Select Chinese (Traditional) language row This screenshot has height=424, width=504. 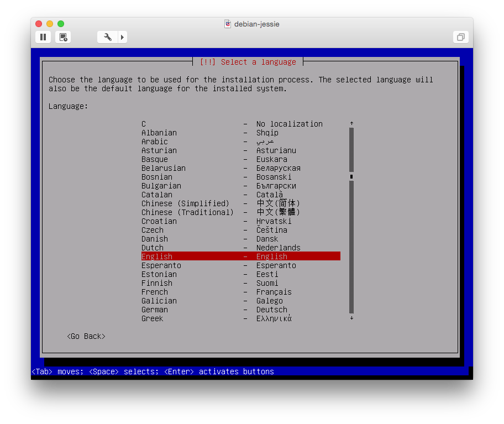(x=241, y=212)
